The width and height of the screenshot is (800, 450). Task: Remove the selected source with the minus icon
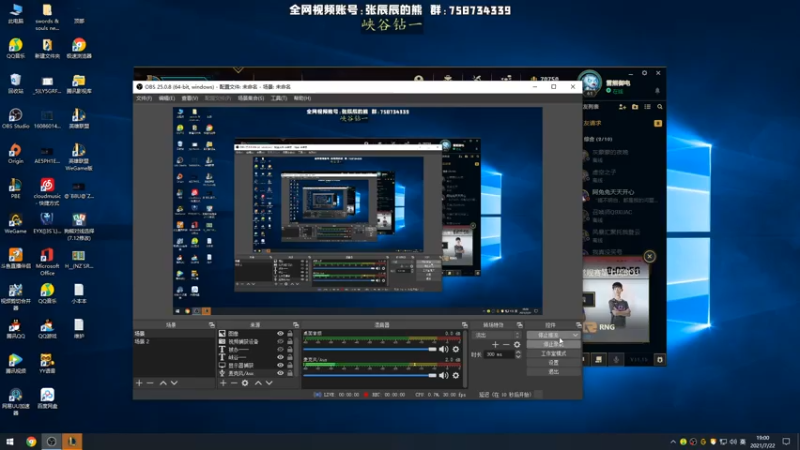click(x=234, y=383)
